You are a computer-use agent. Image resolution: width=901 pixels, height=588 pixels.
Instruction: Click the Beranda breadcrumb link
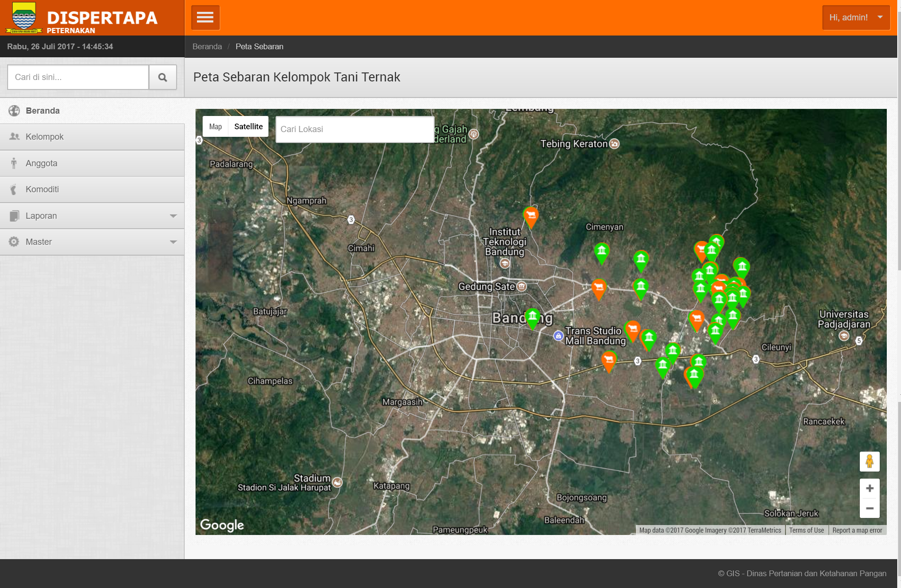[x=207, y=46]
